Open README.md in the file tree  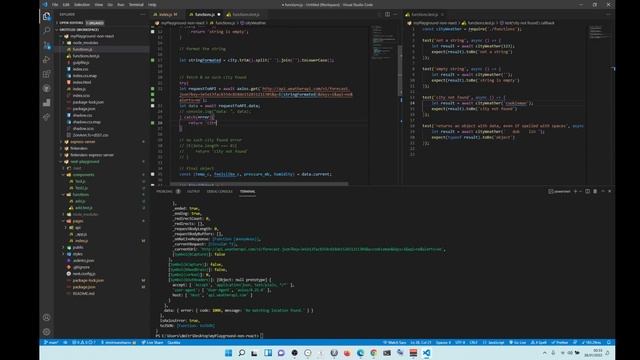coord(84,293)
